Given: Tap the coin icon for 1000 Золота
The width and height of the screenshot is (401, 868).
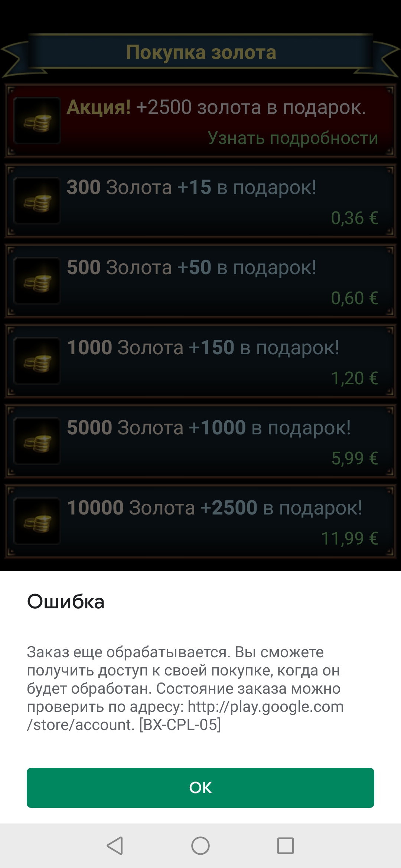Looking at the screenshot, I should 37,361.
